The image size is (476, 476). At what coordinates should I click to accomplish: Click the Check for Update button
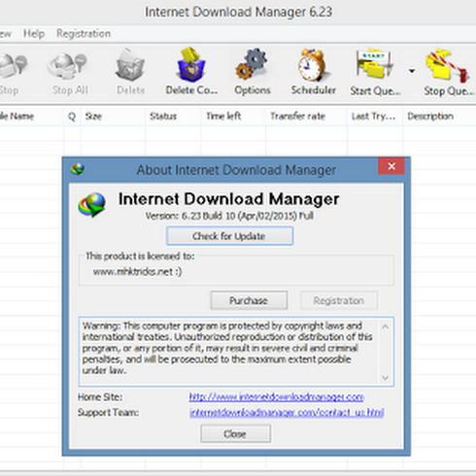click(229, 236)
